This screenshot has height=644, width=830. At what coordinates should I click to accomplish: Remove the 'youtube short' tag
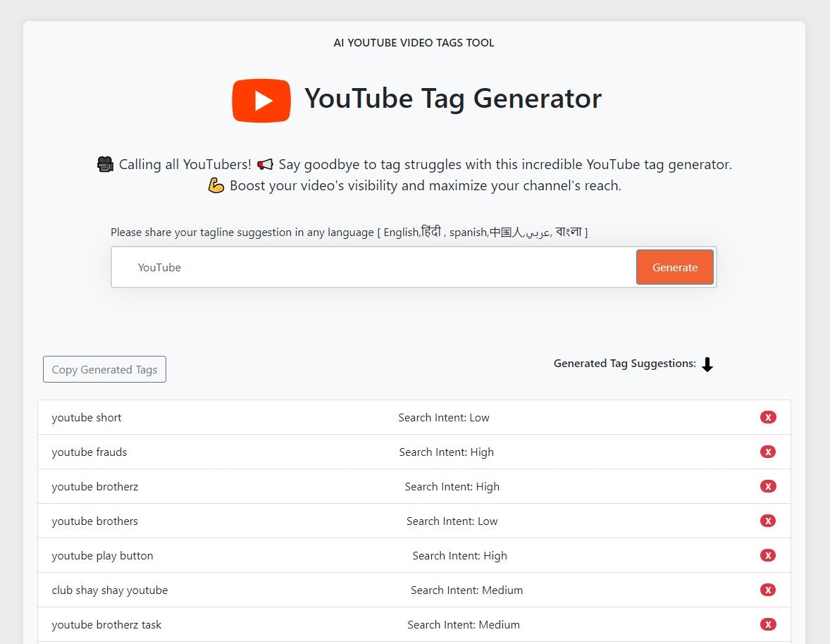pyautogui.click(x=767, y=418)
